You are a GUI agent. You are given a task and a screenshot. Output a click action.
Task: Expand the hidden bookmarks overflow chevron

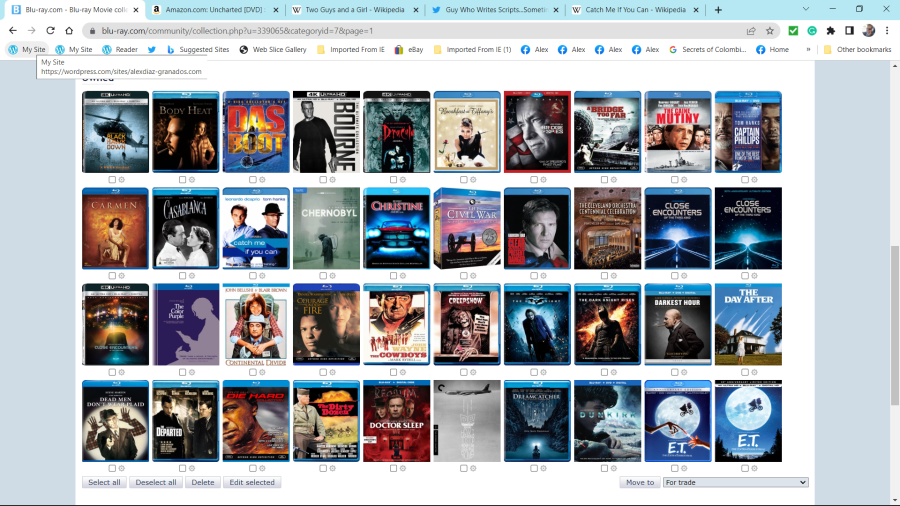(808, 49)
